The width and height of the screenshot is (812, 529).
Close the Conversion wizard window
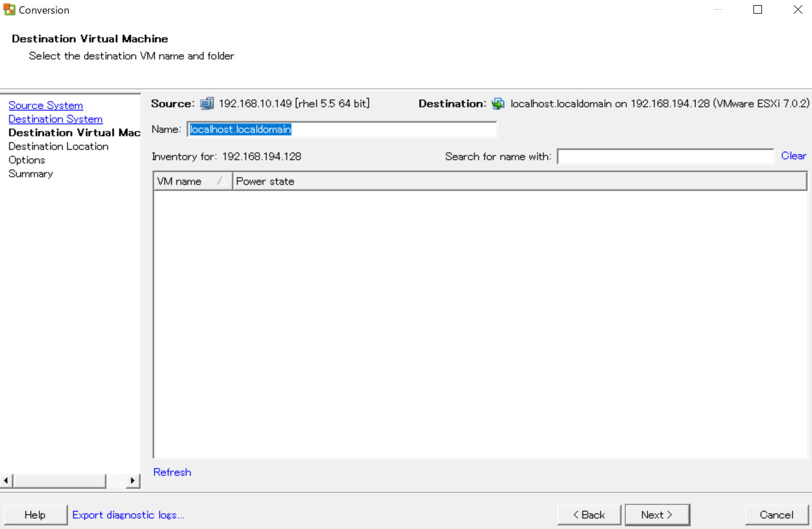point(797,10)
